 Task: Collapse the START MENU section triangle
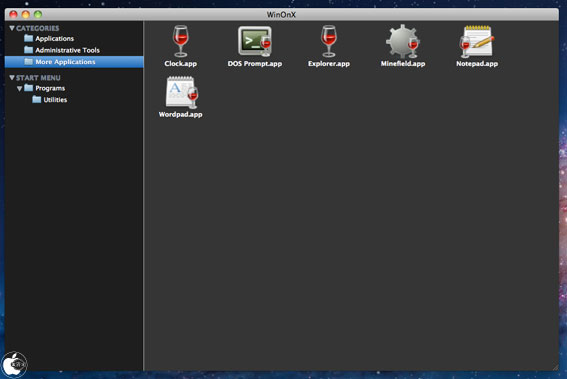(12, 77)
